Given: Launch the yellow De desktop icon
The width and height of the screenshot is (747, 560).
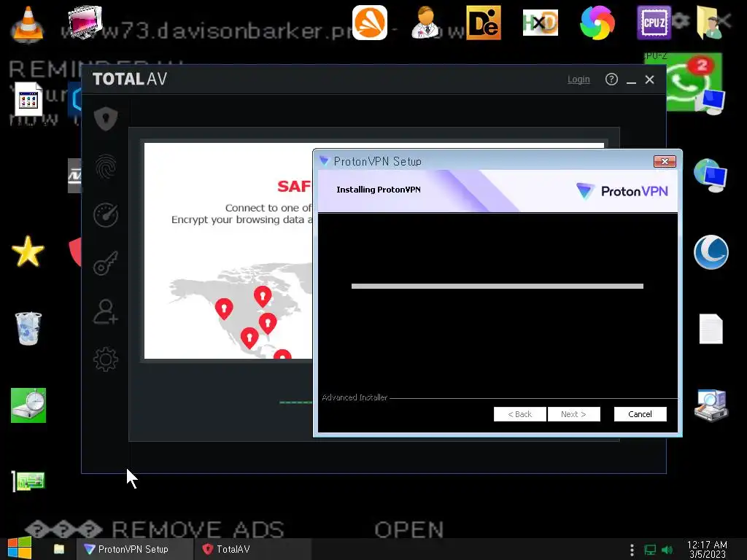Looking at the screenshot, I should pyautogui.click(x=484, y=23).
